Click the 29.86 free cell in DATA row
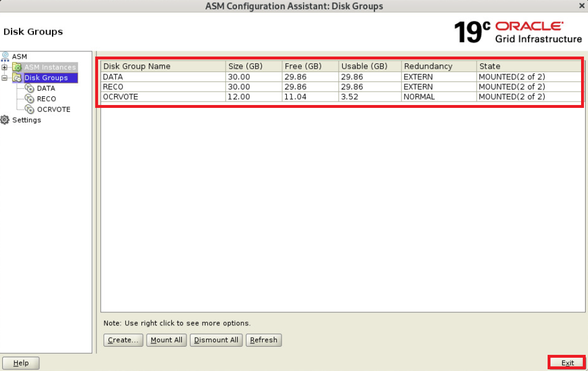 [x=310, y=77]
